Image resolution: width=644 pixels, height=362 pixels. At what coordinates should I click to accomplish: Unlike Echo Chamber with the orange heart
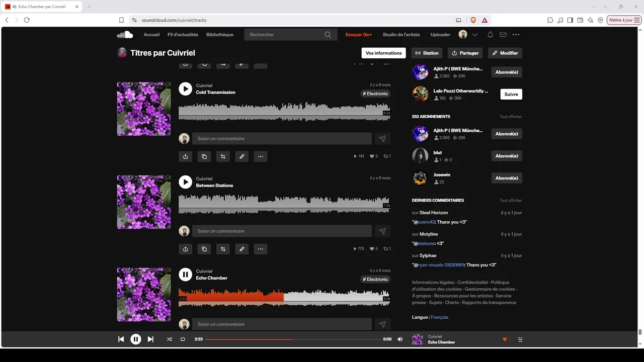coord(505,339)
